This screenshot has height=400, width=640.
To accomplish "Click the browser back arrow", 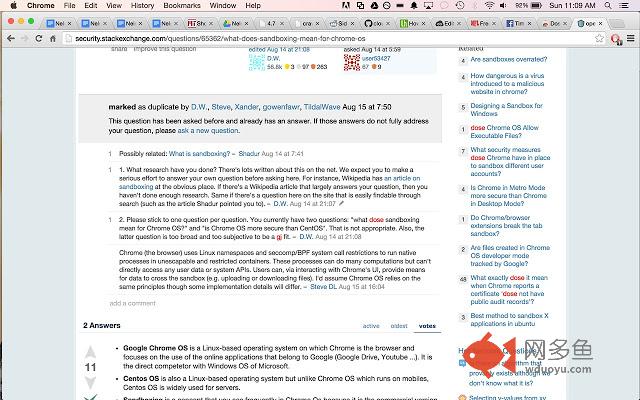I will (x=11, y=38).
